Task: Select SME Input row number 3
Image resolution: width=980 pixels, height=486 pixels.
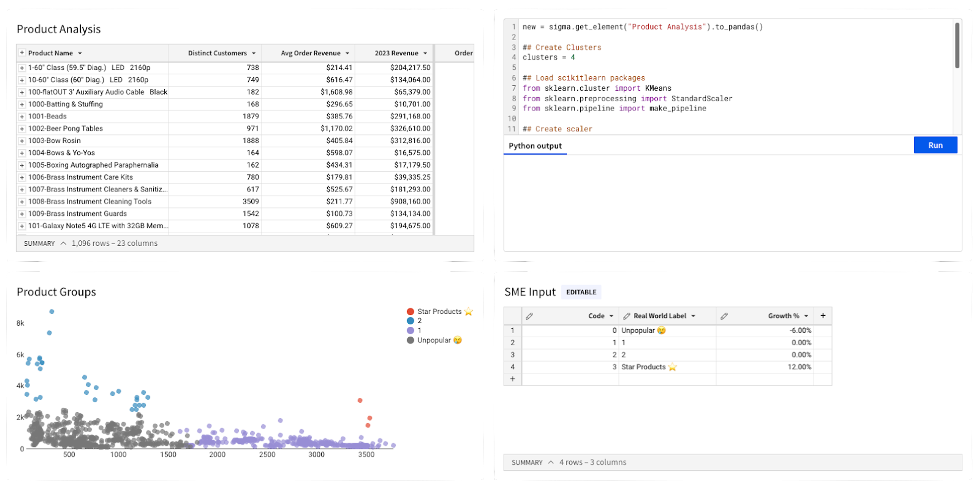Action: coord(513,355)
